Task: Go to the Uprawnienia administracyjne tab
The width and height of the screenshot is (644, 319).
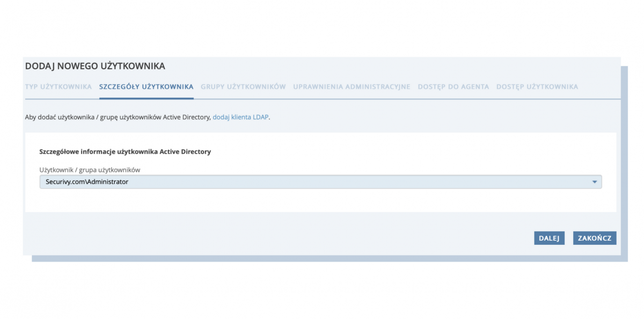Action: pyautogui.click(x=352, y=86)
